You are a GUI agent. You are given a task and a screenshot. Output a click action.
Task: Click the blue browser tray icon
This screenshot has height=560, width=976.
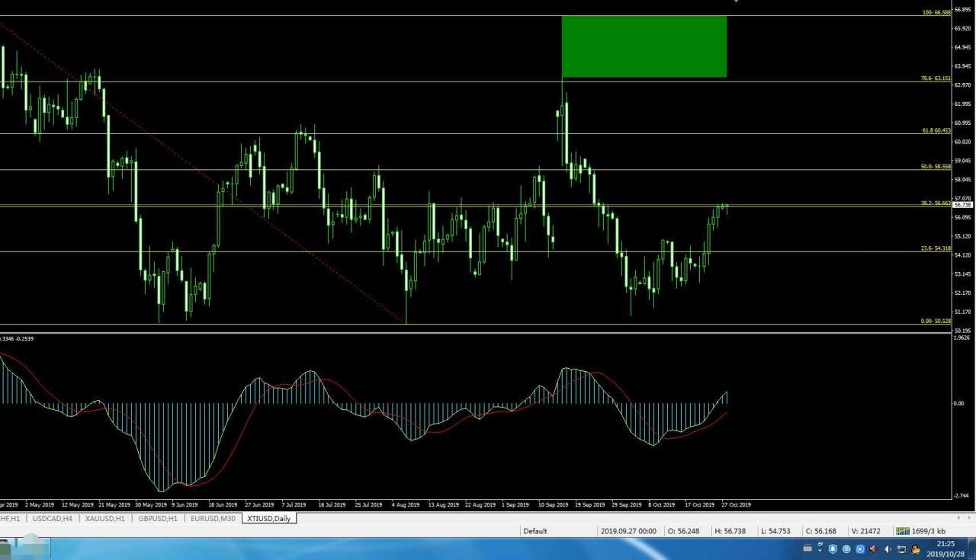(846, 549)
